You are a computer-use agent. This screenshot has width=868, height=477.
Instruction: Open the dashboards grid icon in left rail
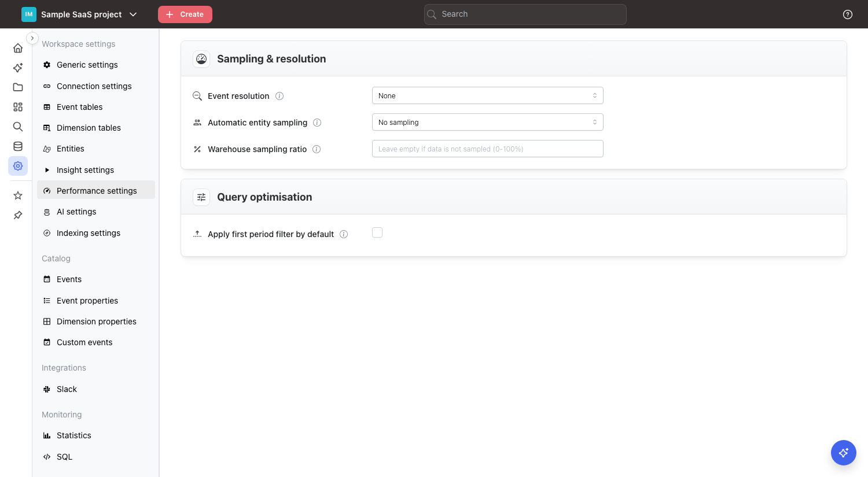[18, 107]
